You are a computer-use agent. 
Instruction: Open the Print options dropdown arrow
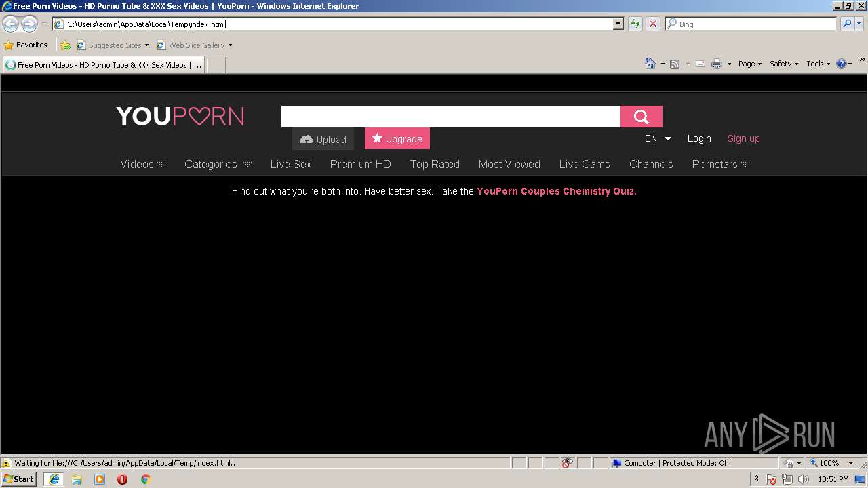point(729,64)
